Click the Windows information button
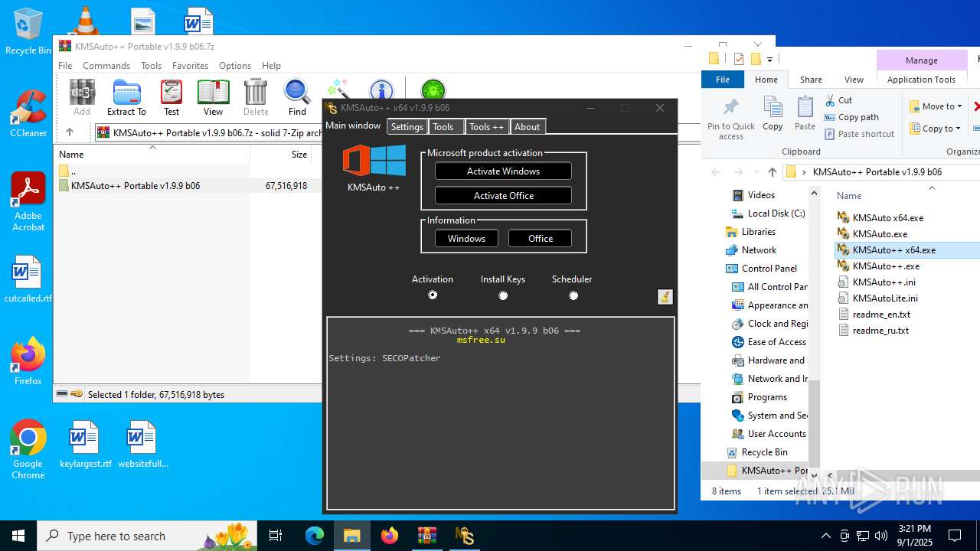The height and width of the screenshot is (551, 980). (x=466, y=239)
